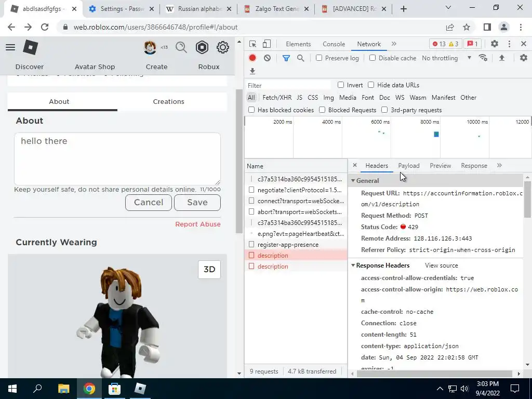This screenshot has width=532, height=399.
Task: Collapse the General section triangle
Action: pos(353,180)
